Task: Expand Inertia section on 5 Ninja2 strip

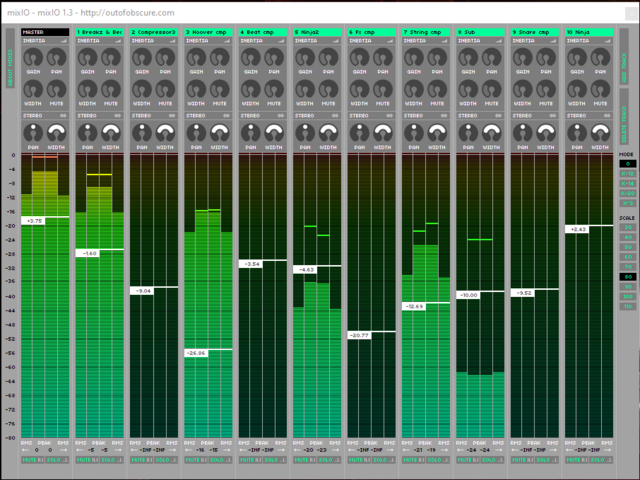Action: click(x=336, y=41)
